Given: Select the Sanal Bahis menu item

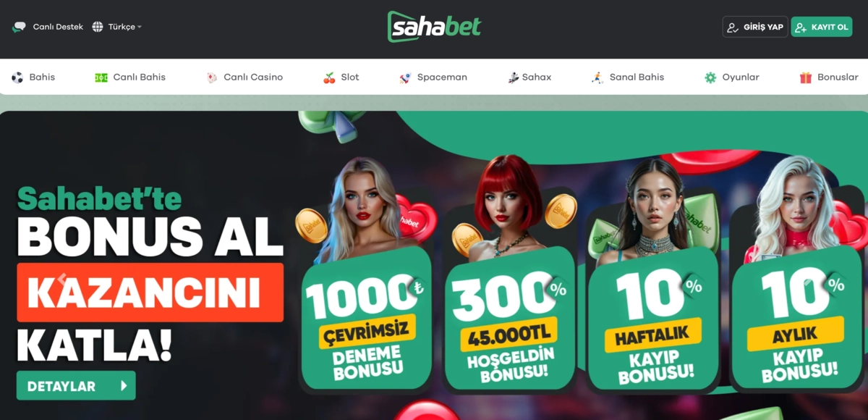Looking at the screenshot, I should tap(628, 77).
